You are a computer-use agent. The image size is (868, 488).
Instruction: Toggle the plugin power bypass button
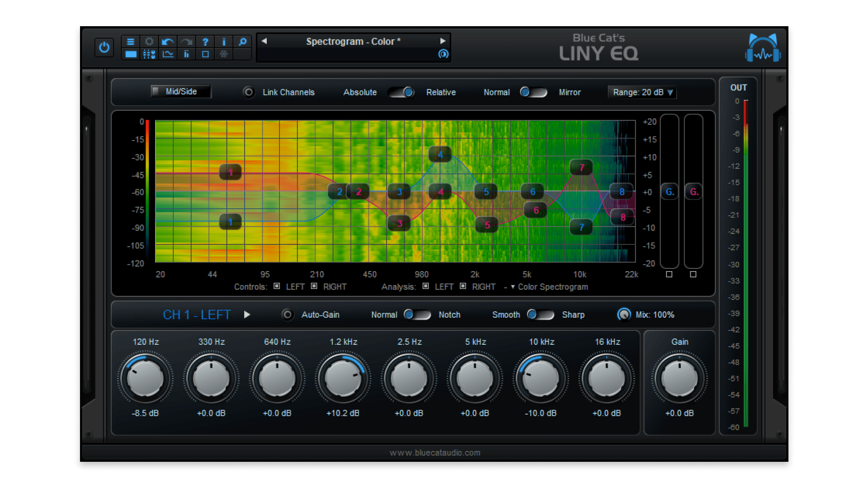tap(104, 47)
